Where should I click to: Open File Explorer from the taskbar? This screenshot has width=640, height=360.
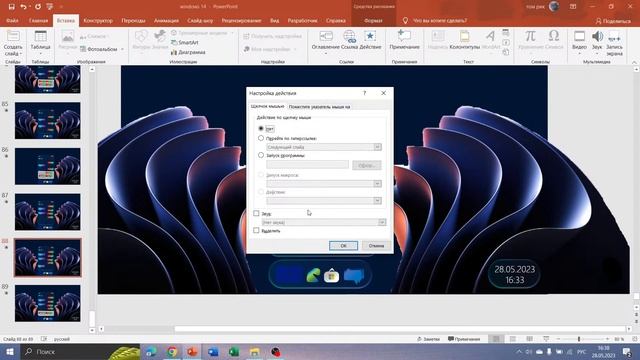tap(255, 352)
